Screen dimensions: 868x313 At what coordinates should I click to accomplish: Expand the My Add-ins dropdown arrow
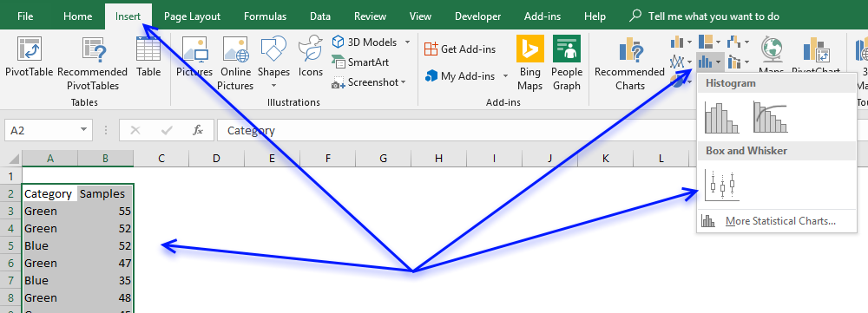[x=505, y=75]
